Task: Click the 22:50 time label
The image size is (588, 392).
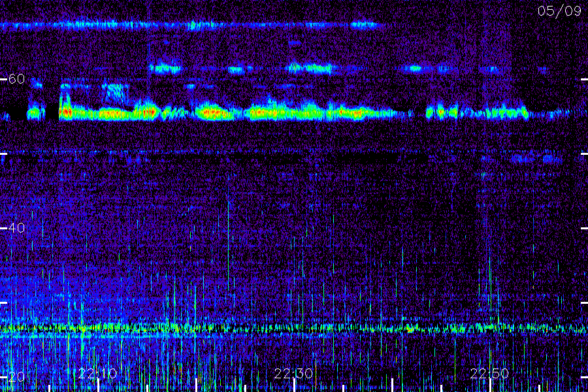Action: click(x=489, y=373)
